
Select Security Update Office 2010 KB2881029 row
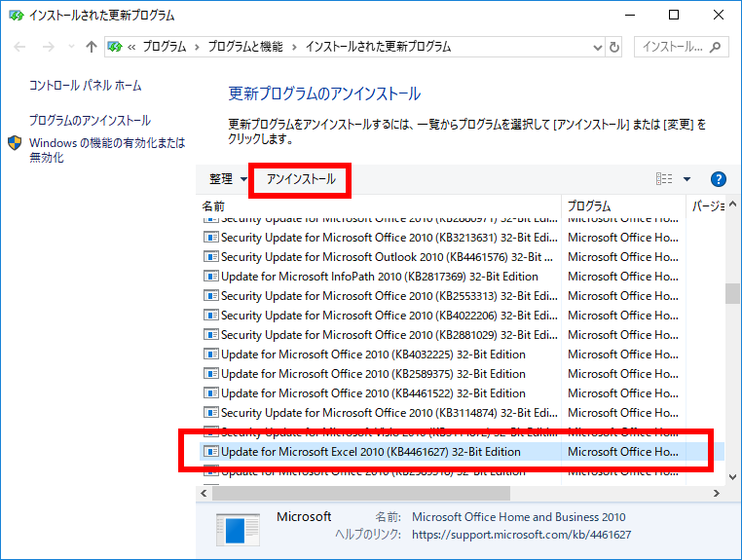pos(462,335)
